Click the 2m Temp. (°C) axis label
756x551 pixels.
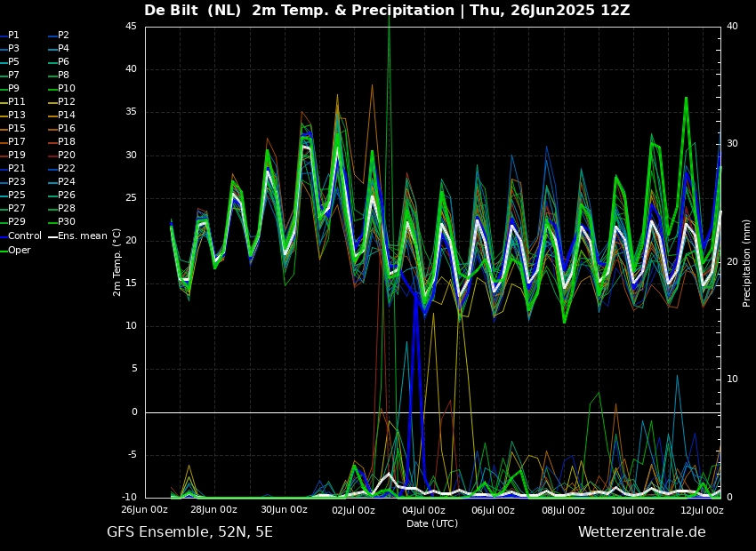click(x=117, y=262)
